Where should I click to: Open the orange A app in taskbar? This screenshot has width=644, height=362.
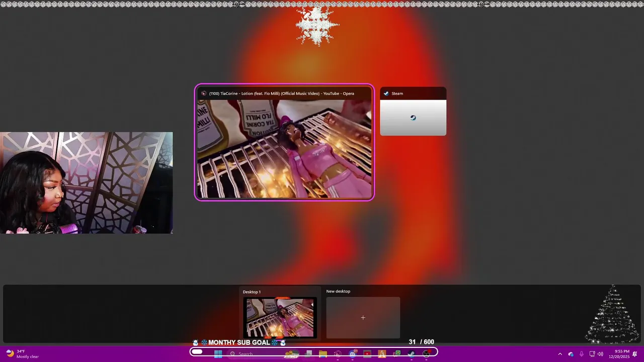coord(382,354)
